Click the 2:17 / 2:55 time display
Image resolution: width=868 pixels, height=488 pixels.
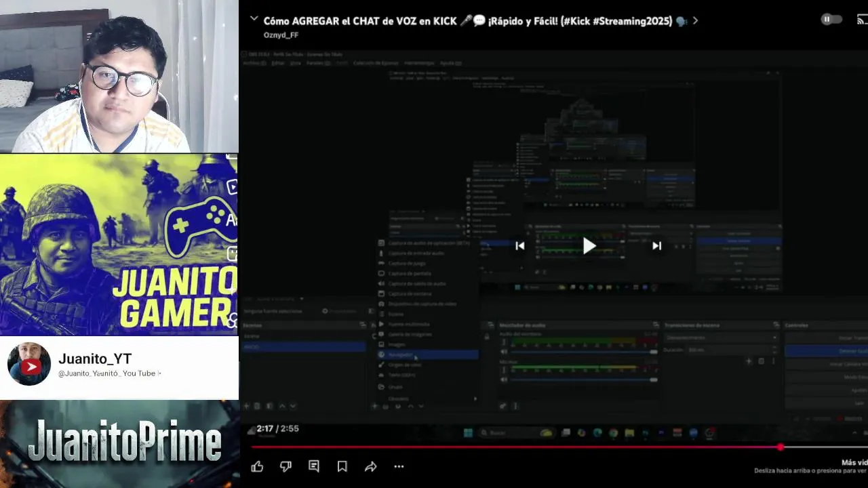coord(277,428)
